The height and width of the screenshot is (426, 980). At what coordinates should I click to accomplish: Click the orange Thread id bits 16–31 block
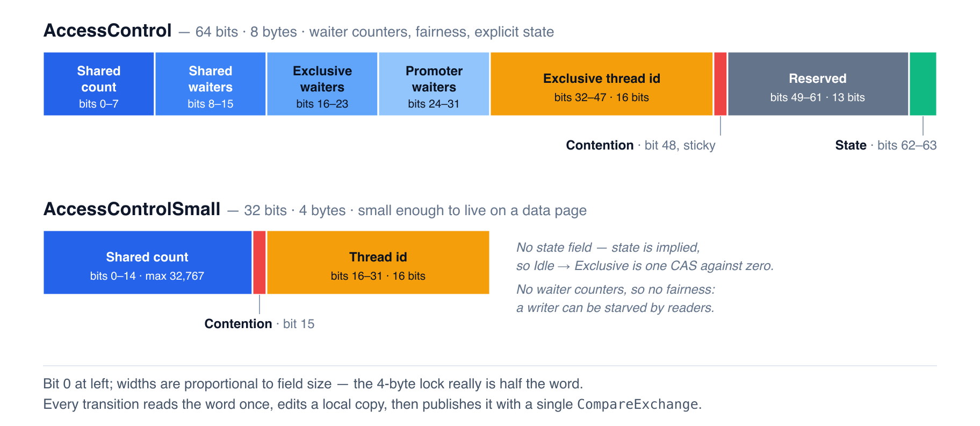coord(378,262)
